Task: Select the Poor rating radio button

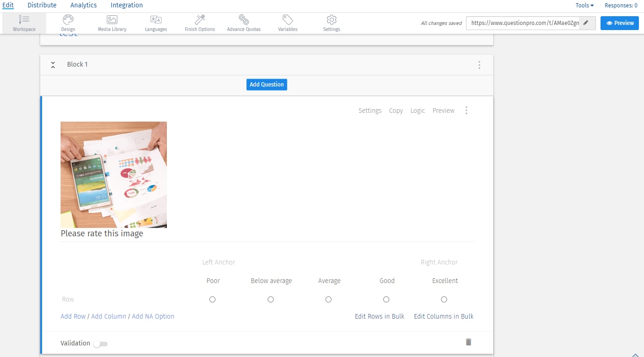Action: 212,299
